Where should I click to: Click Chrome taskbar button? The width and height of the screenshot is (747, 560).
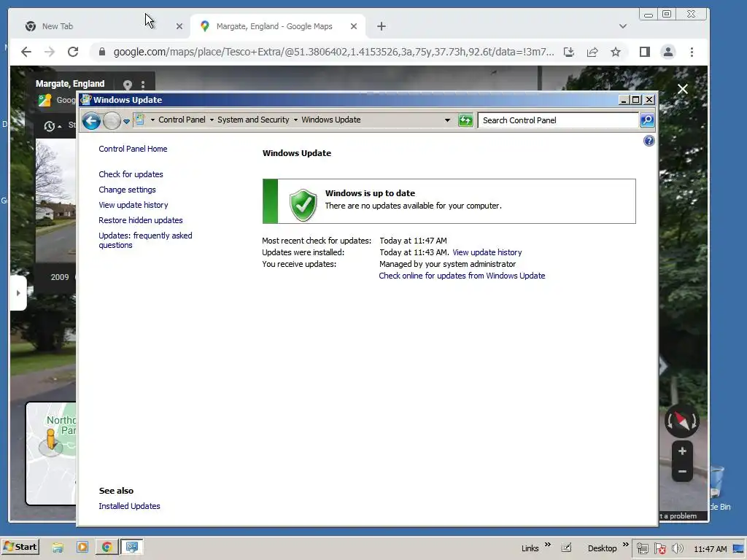click(107, 547)
